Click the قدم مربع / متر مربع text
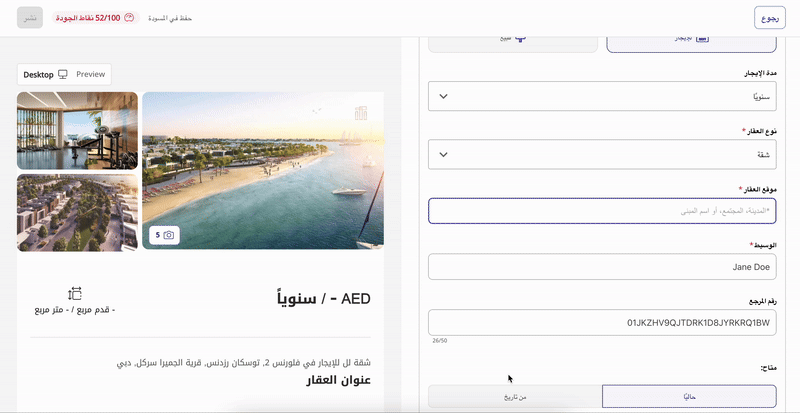The image size is (800, 413). [75, 310]
